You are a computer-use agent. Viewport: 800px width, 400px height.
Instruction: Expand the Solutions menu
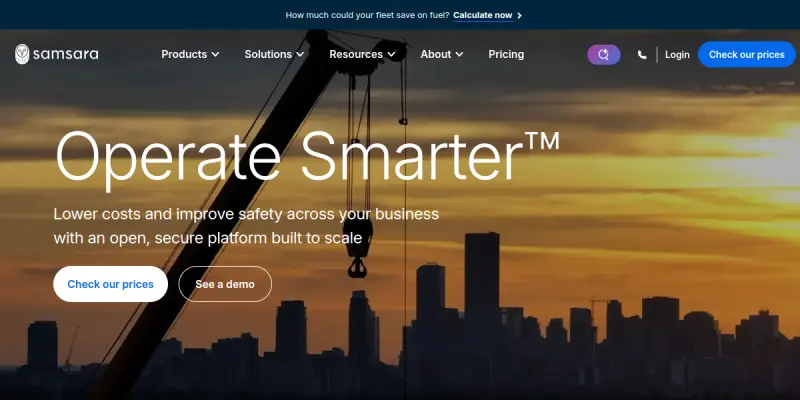tap(274, 54)
